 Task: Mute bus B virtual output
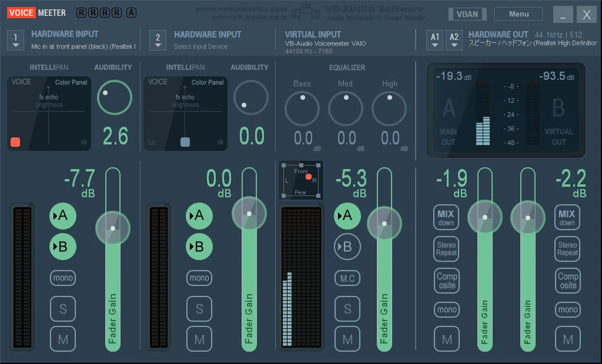tap(568, 339)
